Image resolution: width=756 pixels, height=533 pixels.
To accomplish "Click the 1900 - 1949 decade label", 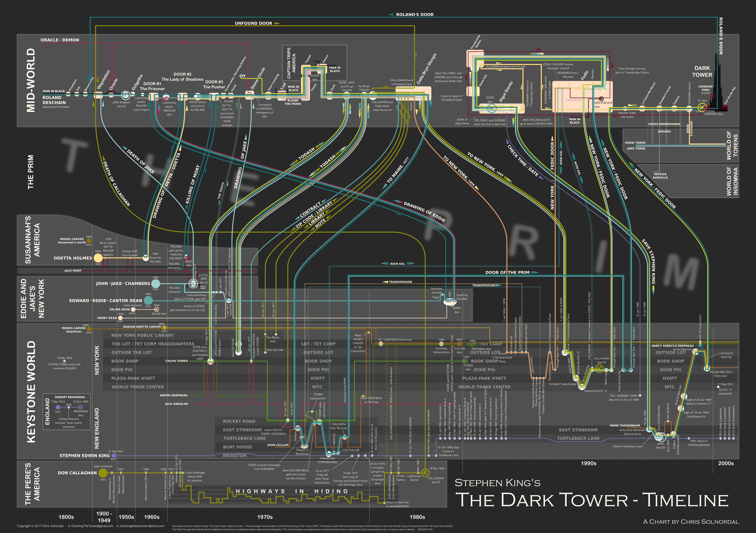I will pos(104,517).
